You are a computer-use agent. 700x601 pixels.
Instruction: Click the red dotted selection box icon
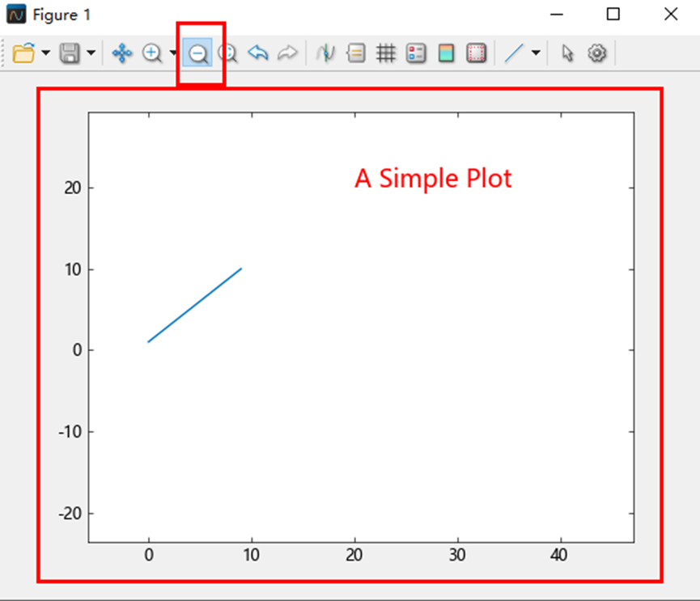(x=476, y=53)
